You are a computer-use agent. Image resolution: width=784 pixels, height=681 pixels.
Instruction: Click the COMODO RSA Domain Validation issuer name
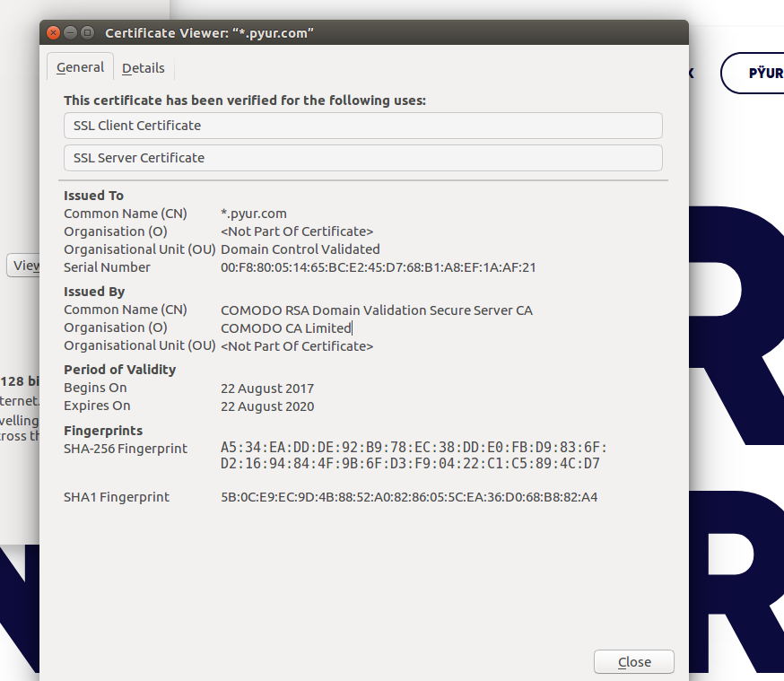tap(376, 310)
